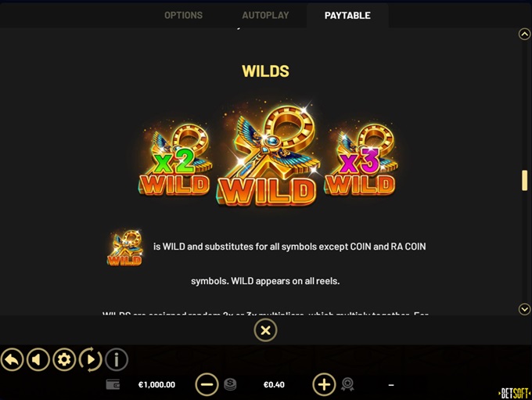Close the paytable with the X button
532x400 pixels.
point(265,330)
